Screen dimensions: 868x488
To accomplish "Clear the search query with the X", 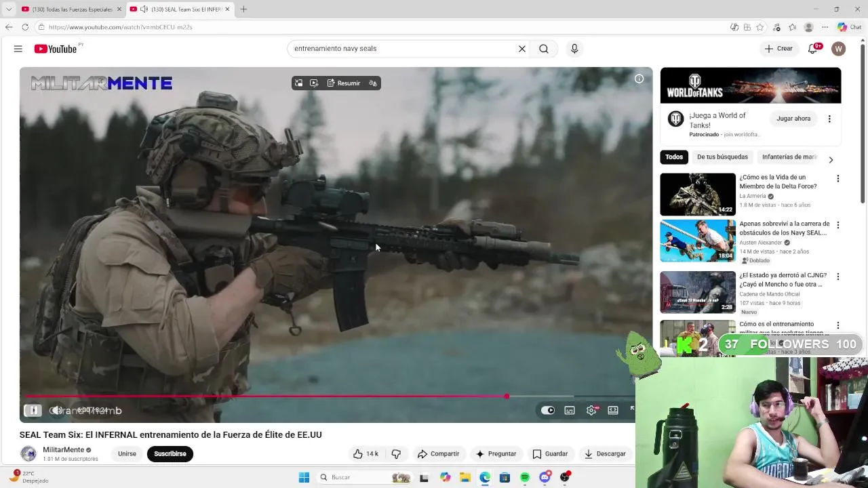I will click(x=522, y=49).
